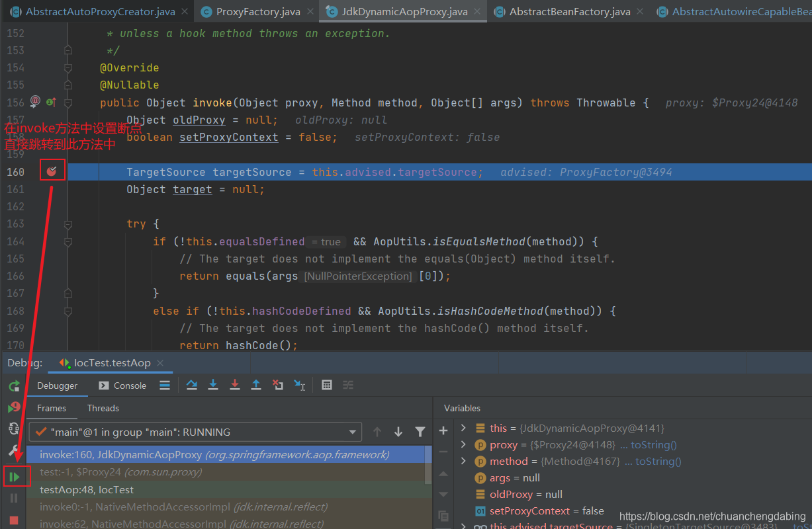The image size is (812, 529).
Task: Click remove watch minus icon
Action: pos(443,452)
